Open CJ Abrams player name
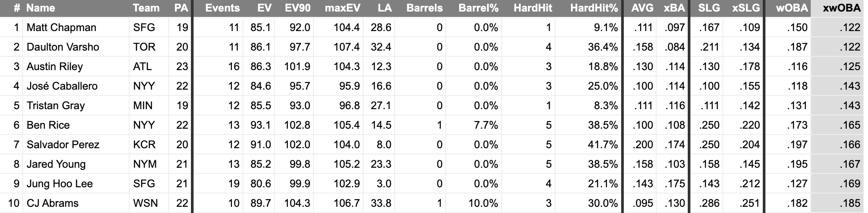Viewport: 868px width, 213px height. [52, 203]
